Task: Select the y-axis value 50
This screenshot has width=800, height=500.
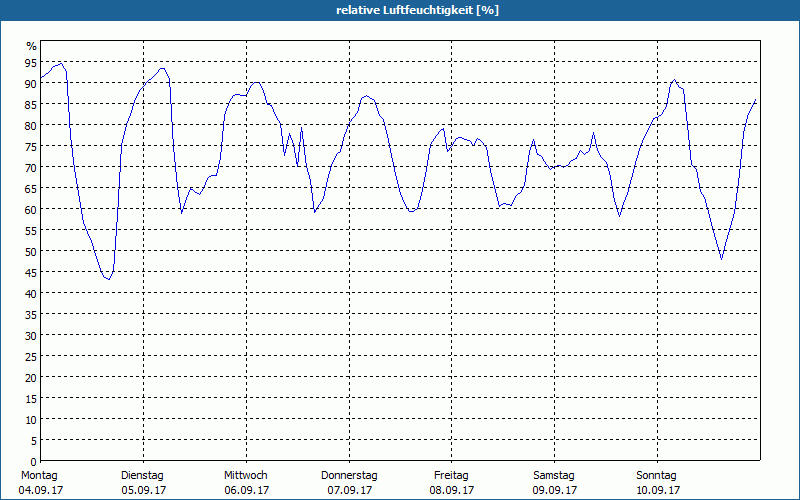Action: (x=31, y=252)
